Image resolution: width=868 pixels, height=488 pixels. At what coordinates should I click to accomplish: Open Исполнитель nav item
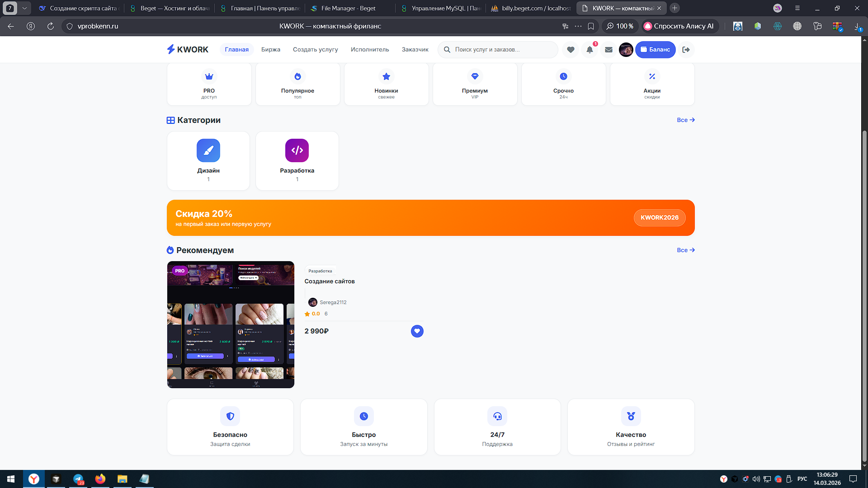370,50
